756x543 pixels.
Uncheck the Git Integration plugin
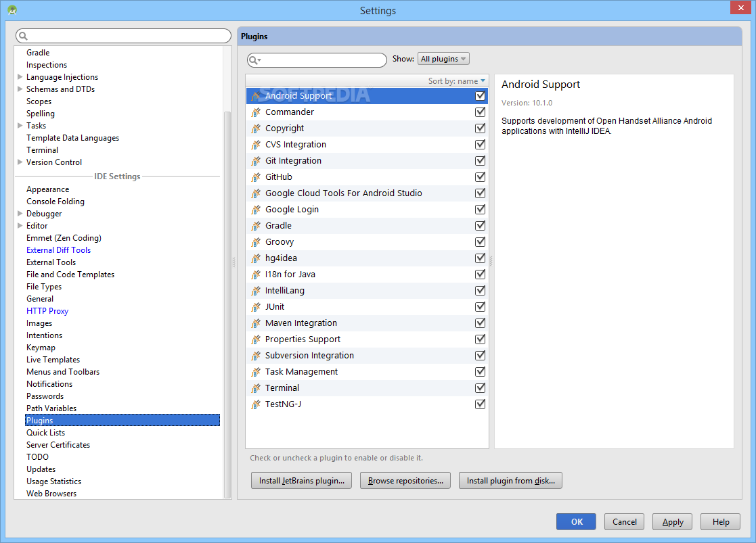coord(481,161)
